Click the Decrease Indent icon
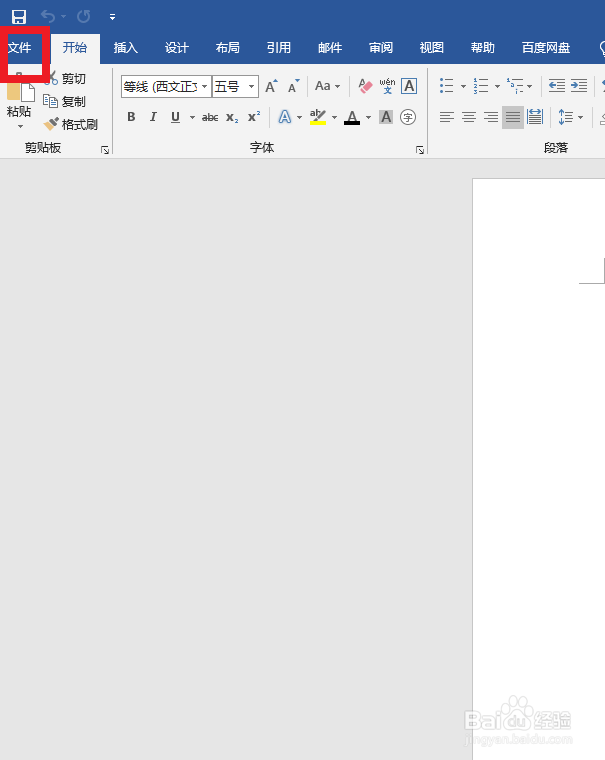The width and height of the screenshot is (605, 760). pos(557,86)
